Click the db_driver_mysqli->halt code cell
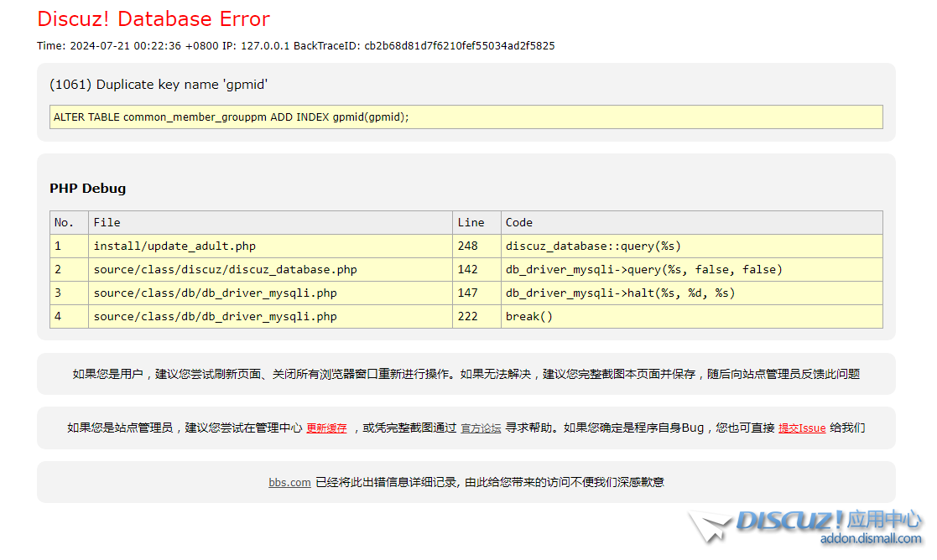Image resolution: width=937 pixels, height=560 pixels. point(692,293)
